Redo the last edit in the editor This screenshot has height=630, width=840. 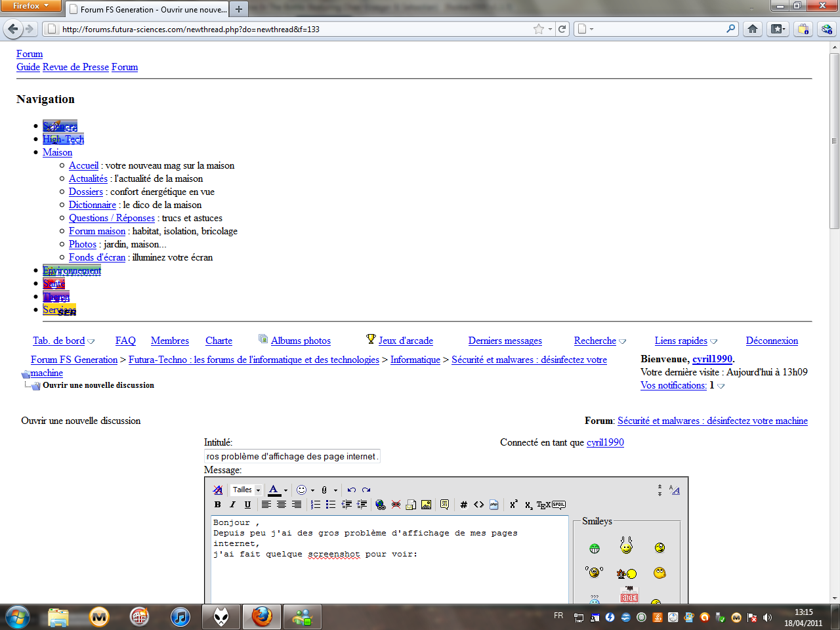[x=366, y=490]
